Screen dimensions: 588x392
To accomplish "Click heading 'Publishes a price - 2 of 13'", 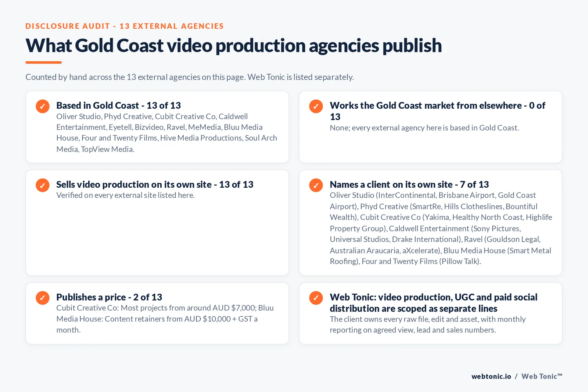I will [x=109, y=297].
